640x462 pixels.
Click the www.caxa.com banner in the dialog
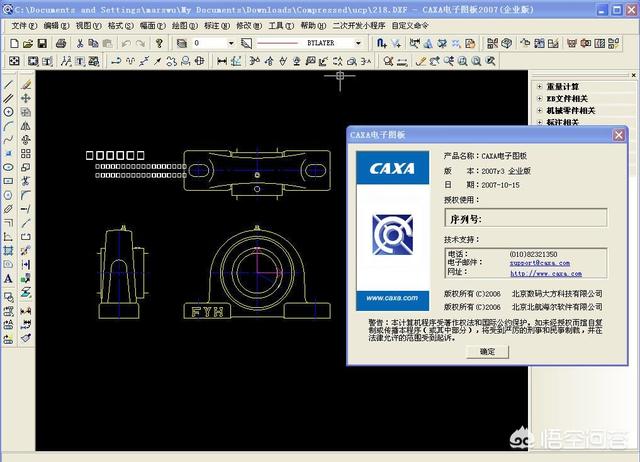tap(392, 298)
